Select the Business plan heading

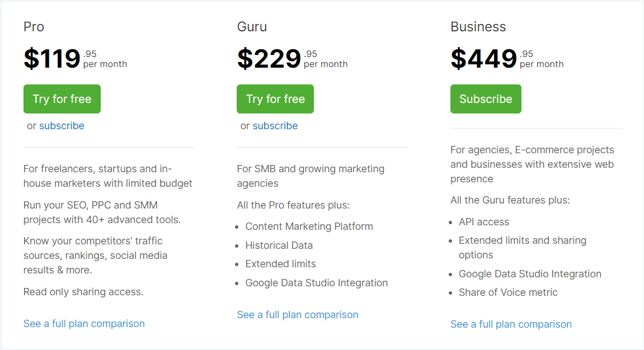point(478,27)
